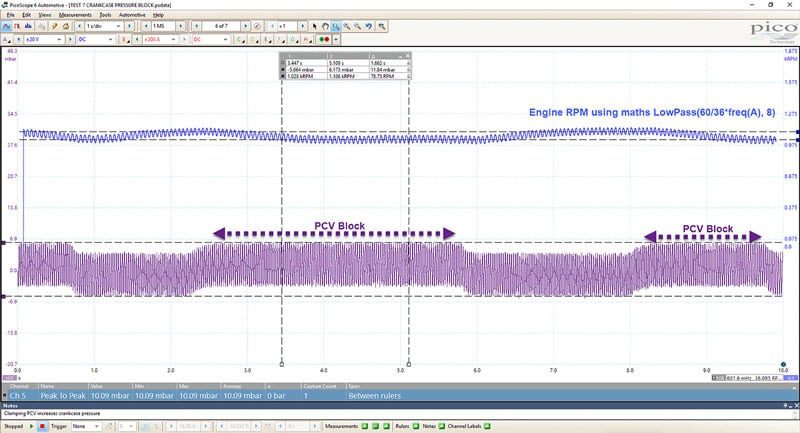Go to previous waveform buffer
Image resolution: width=800 pixels, height=433 pixels.
(x=196, y=26)
